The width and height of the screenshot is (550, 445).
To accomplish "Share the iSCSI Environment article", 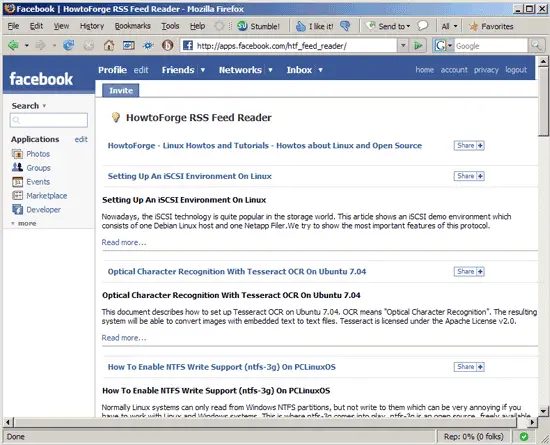I will [469, 176].
